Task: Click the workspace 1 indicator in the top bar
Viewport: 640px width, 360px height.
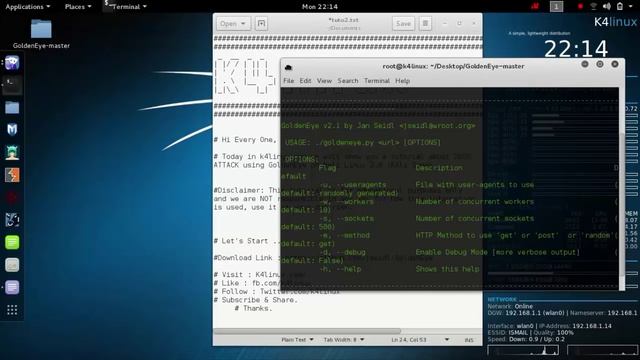Action: pyautogui.click(x=556, y=7)
